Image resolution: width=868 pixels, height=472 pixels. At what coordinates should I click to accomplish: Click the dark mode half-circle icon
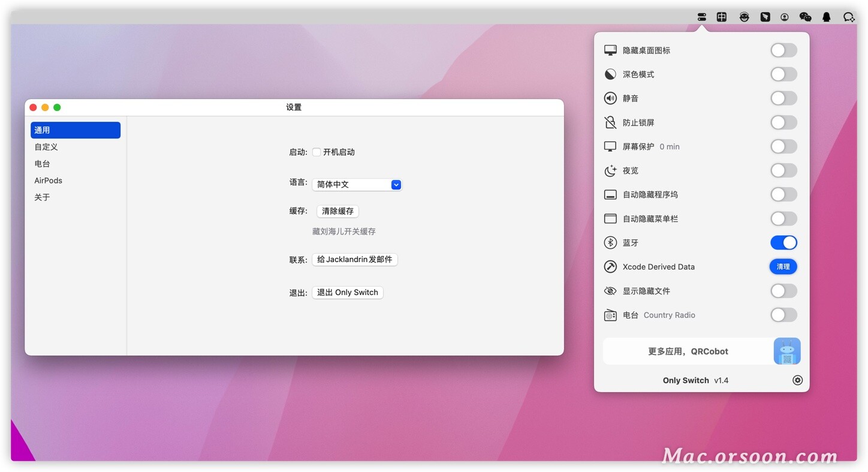click(x=610, y=74)
